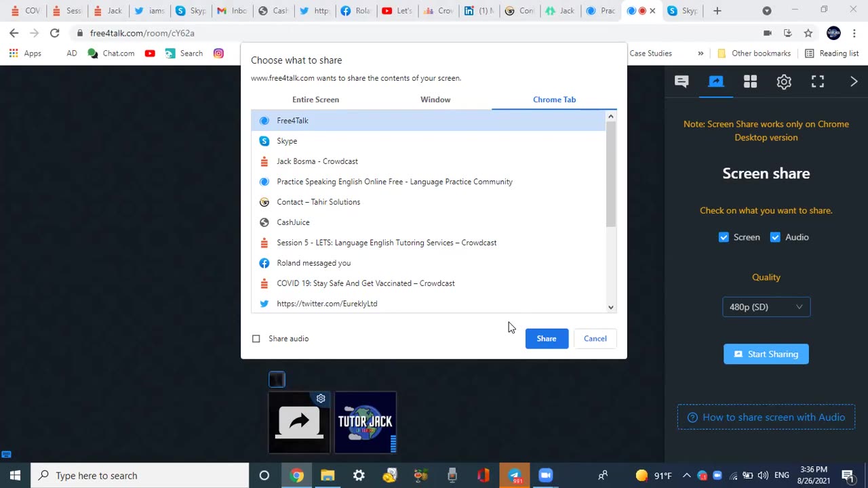Open Chrome profile avatar

pyautogui.click(x=833, y=33)
